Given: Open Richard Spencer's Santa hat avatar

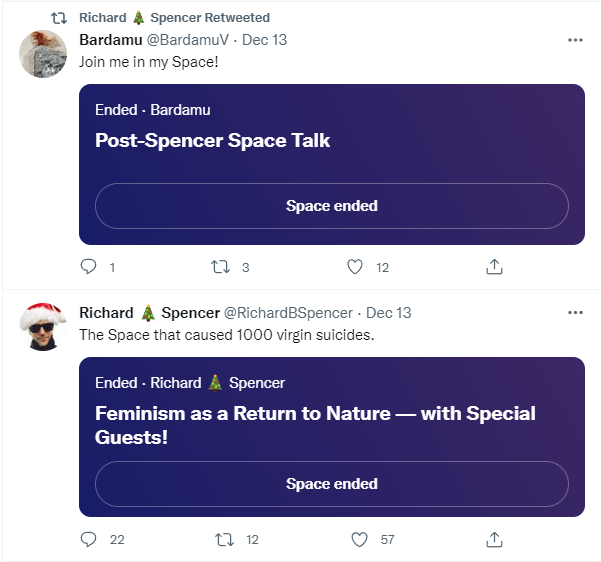Looking at the screenshot, I should (43, 327).
